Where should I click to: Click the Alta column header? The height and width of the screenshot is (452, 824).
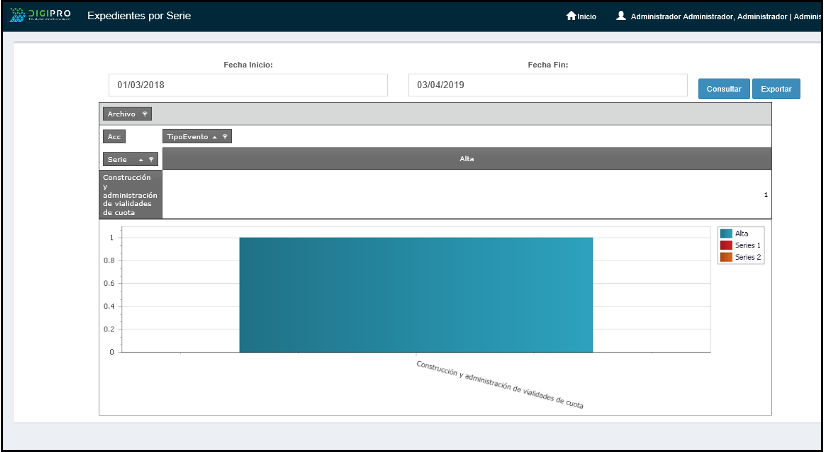pos(466,159)
